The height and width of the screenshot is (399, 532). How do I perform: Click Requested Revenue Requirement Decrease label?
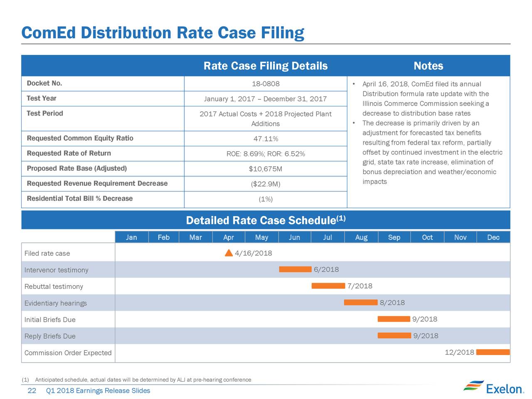(97, 183)
